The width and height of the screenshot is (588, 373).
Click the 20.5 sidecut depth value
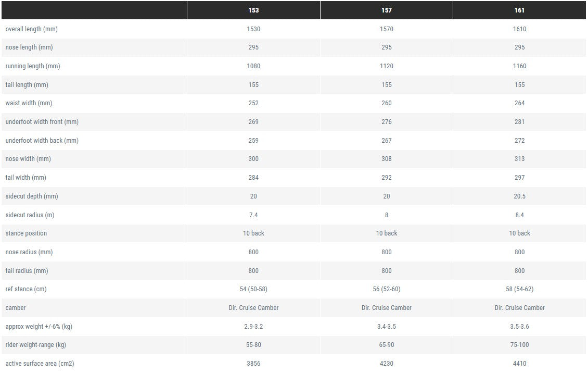[x=519, y=196]
